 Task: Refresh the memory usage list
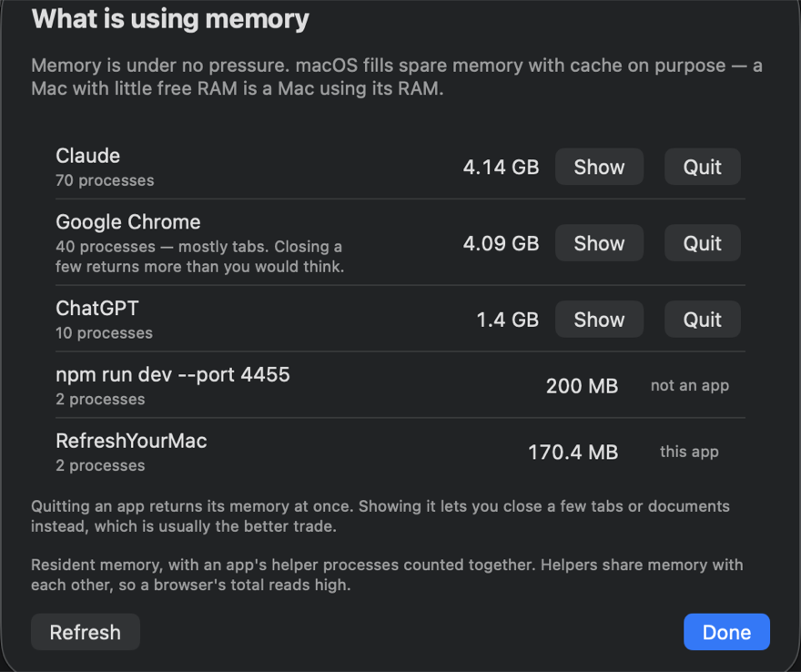coord(86,632)
